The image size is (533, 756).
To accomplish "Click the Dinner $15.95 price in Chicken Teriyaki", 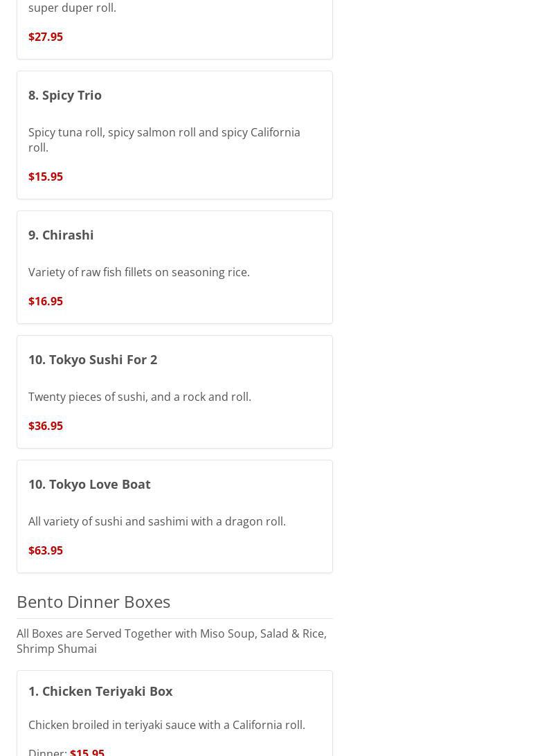I will (x=87, y=751).
